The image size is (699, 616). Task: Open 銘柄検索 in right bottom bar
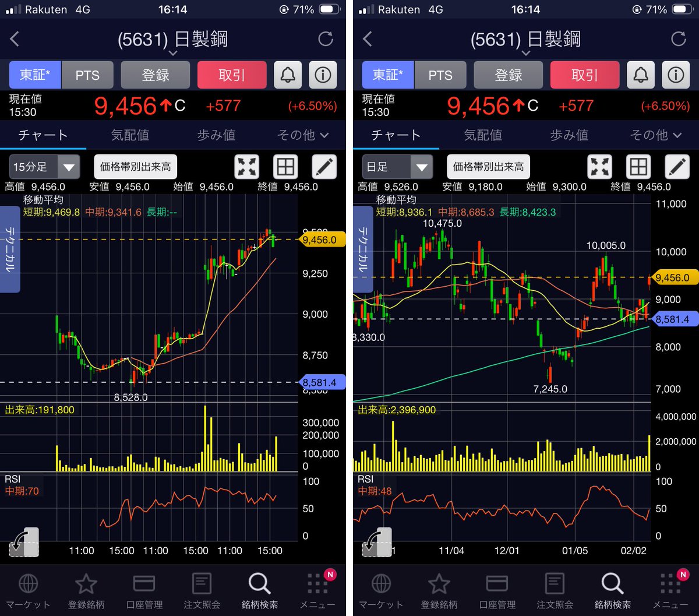point(612,591)
